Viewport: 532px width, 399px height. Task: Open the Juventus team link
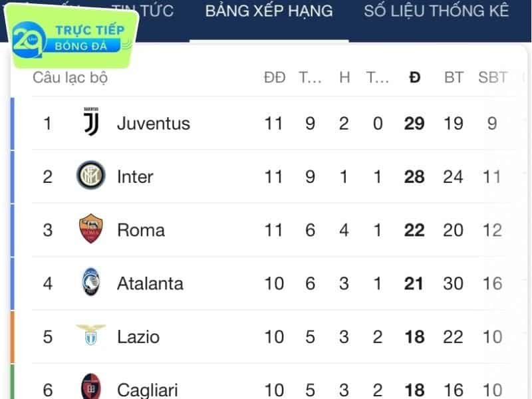click(154, 123)
